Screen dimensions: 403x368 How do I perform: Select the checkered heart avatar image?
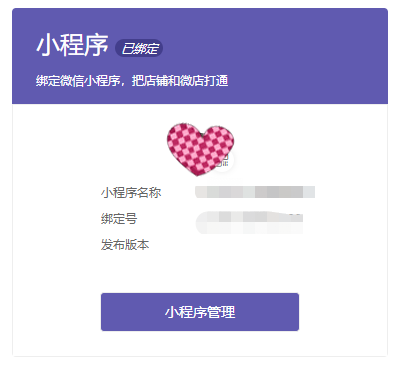[200, 149]
